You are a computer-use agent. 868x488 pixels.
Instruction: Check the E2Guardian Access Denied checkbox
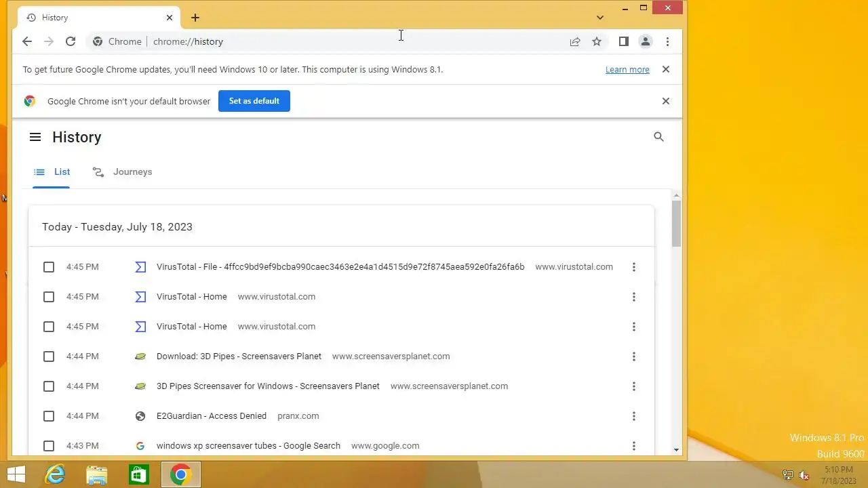point(49,416)
